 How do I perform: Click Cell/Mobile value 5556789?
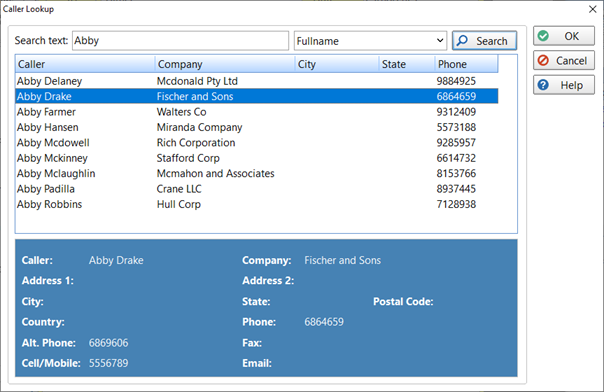tap(108, 363)
